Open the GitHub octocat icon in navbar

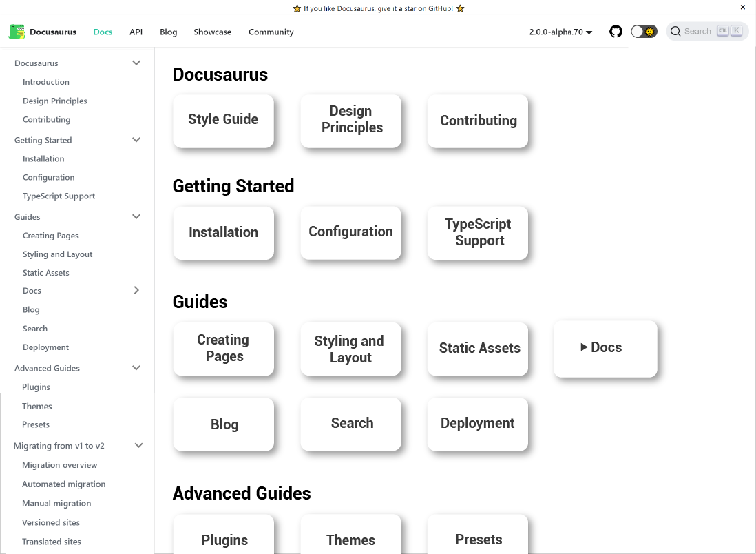[x=616, y=31]
